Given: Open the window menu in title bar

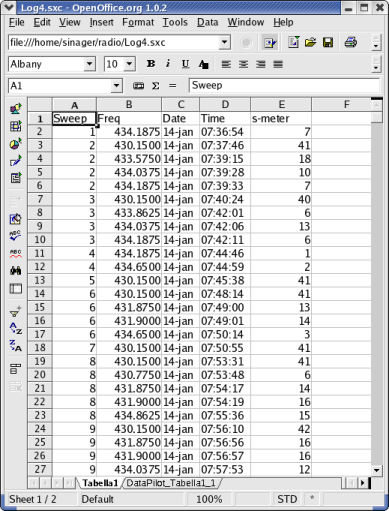Looking at the screenshot, I should coord(8,7).
